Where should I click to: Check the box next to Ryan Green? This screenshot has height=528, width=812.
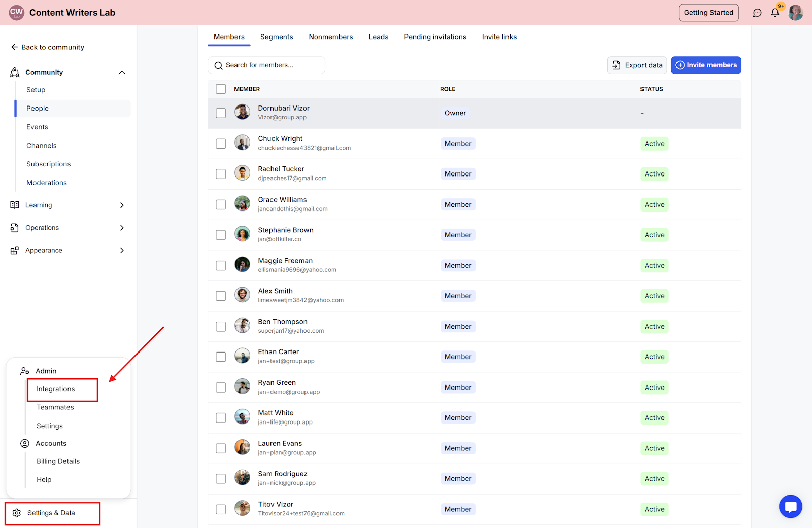pos(221,388)
